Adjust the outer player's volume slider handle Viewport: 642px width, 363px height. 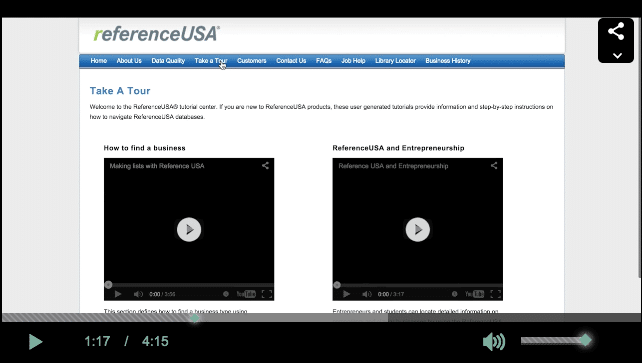(x=586, y=340)
